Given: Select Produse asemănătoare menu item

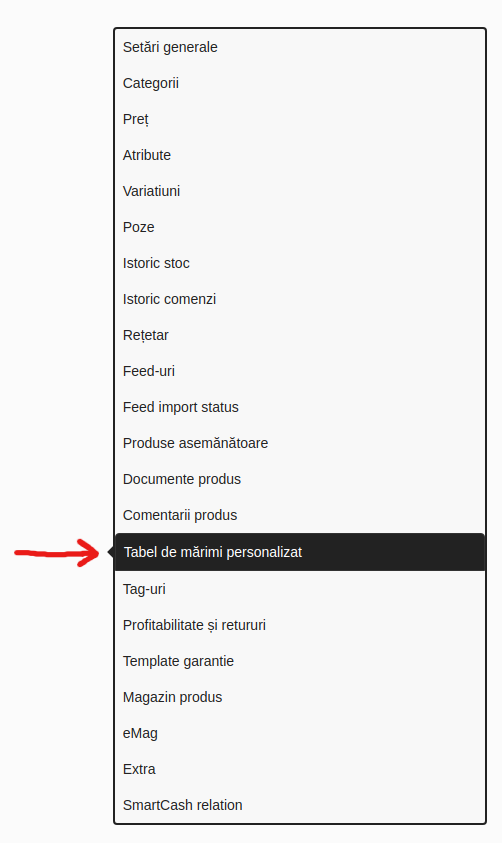Looking at the screenshot, I should pos(299,444).
